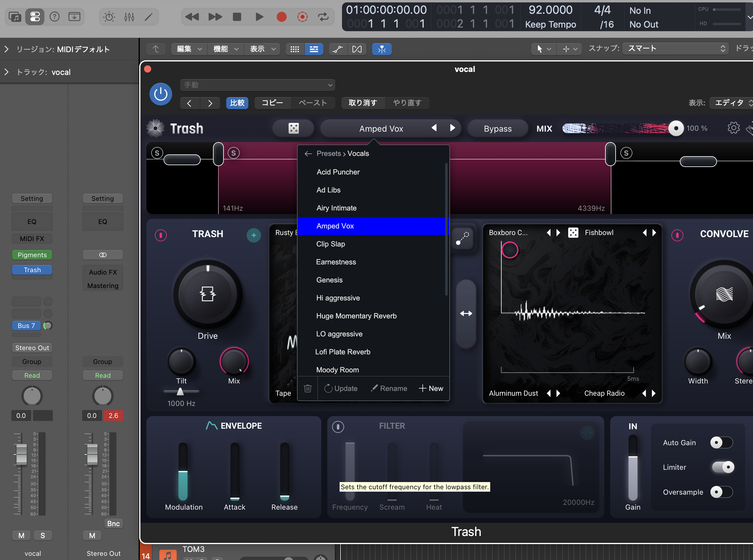
Task: Toggle the plugin power button
Action: pos(161,94)
